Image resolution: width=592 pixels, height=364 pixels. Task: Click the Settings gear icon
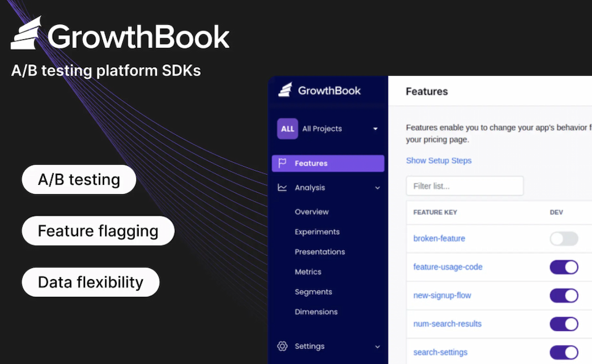tap(282, 347)
